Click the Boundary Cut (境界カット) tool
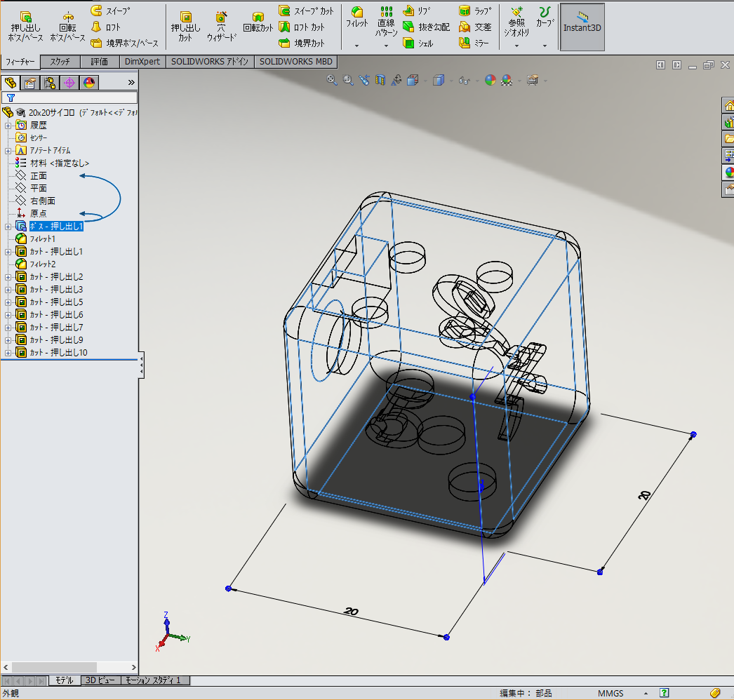 [302, 43]
